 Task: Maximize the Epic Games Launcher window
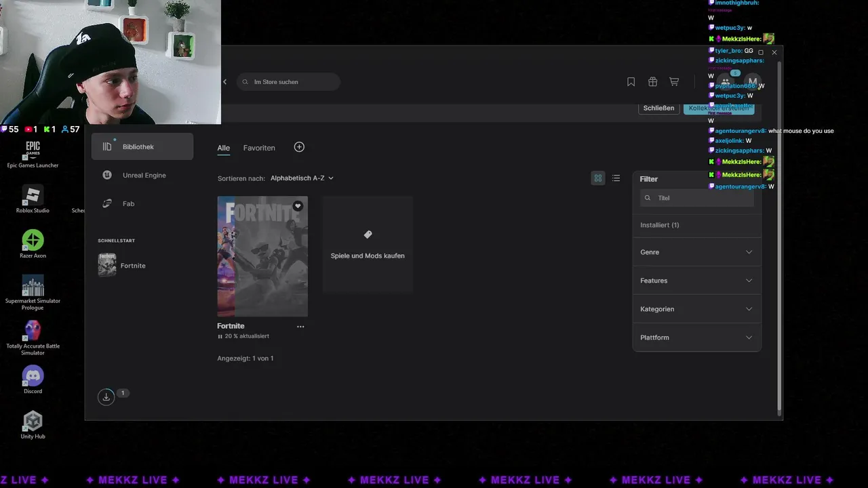click(x=761, y=52)
